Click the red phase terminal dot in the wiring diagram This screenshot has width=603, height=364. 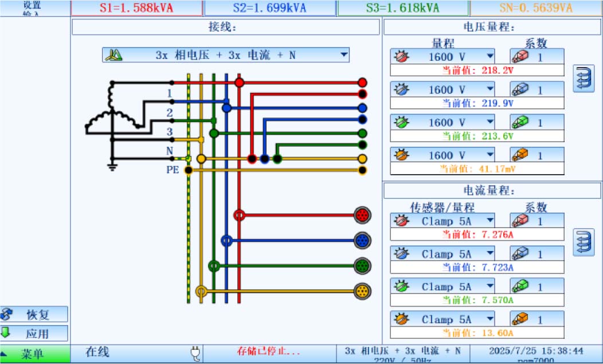239,82
